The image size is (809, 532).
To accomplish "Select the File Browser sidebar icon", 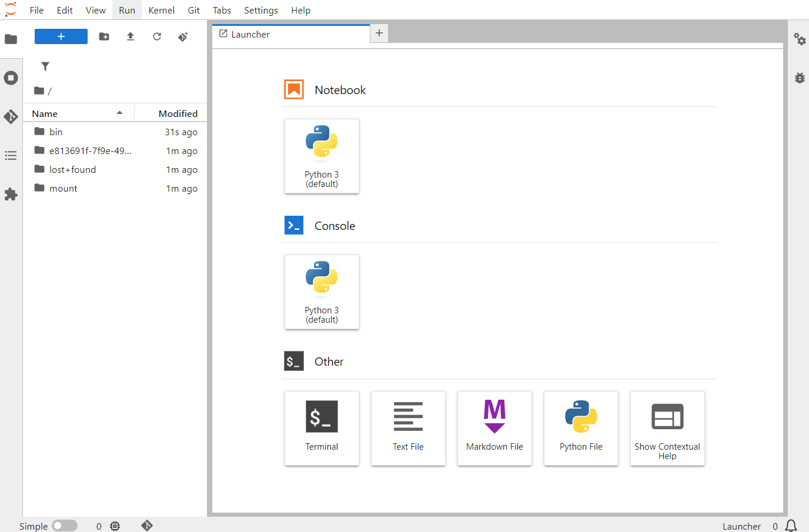I will (11, 39).
